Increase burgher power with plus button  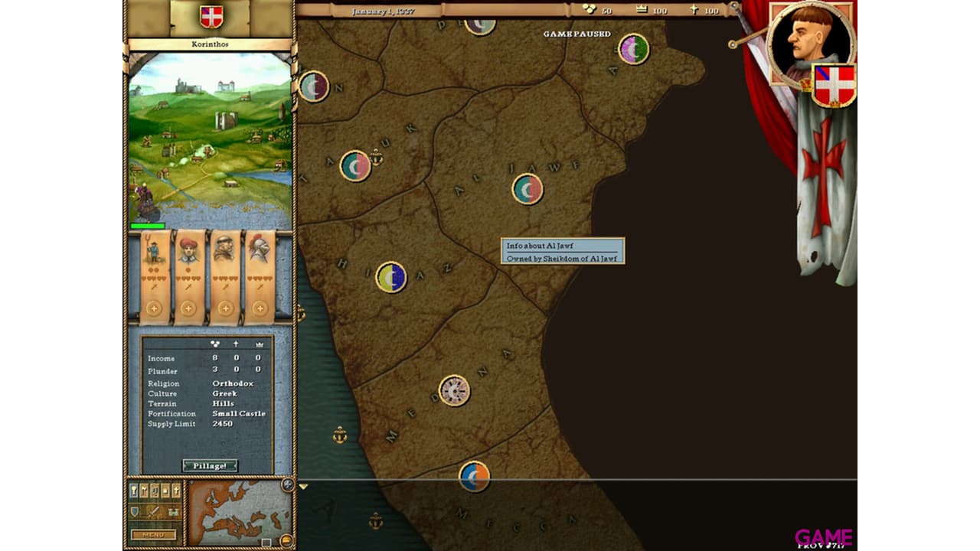pos(188,308)
